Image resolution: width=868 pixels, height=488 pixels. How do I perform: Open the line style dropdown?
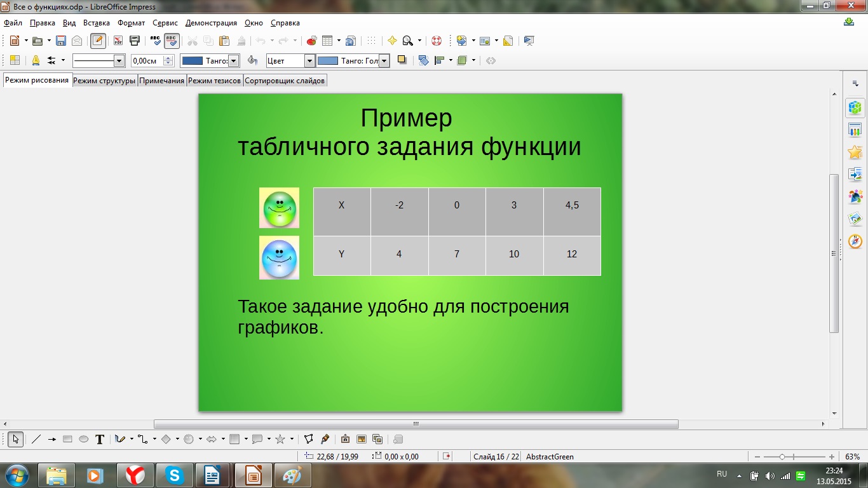click(119, 61)
